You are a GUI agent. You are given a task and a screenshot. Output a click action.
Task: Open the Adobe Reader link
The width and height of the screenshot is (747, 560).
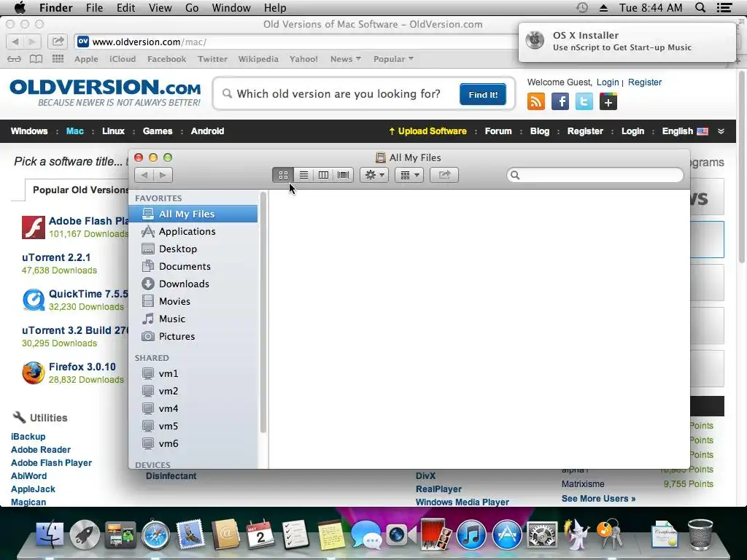tap(41, 449)
